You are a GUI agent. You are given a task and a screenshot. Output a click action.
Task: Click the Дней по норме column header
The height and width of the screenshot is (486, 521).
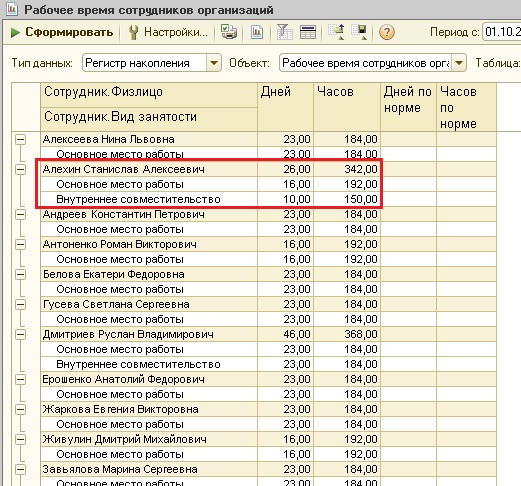(x=408, y=107)
